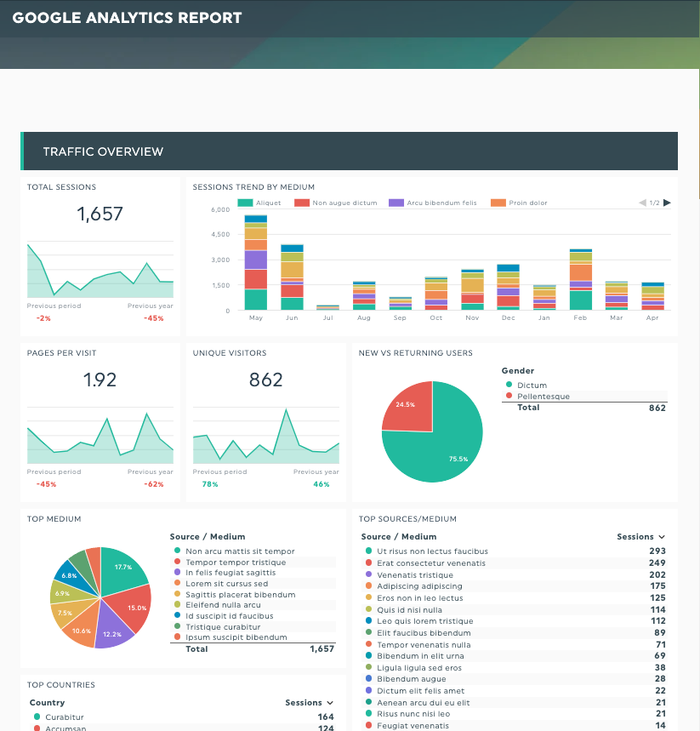Select the Pellentesque legend dot
Viewport: 700px width, 731px height.
(509, 396)
